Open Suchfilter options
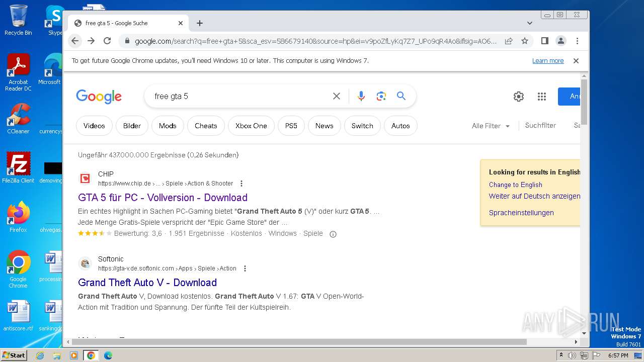644x362 pixels. click(x=540, y=125)
